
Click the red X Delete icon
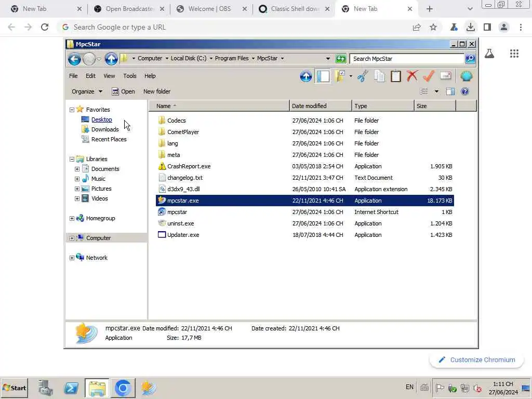click(412, 76)
